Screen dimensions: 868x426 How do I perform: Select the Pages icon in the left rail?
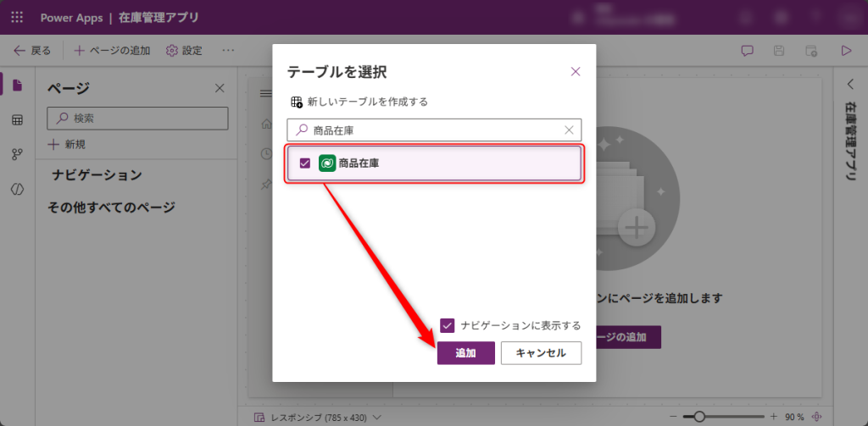pyautogui.click(x=18, y=86)
